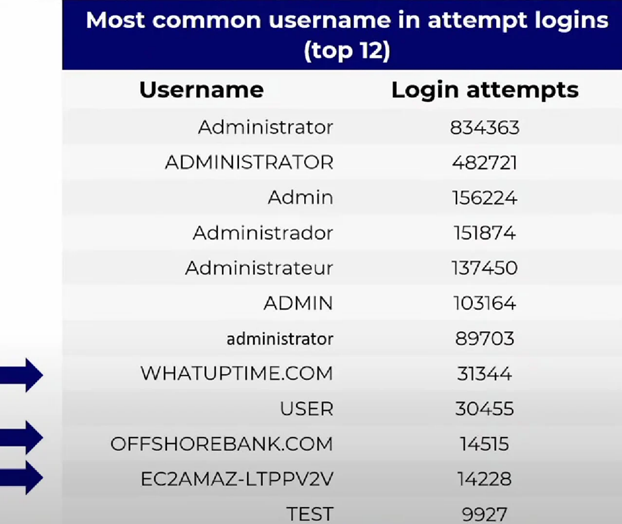Click the arrow next to EC2AMAZ-LTPPV2V

tap(22, 477)
